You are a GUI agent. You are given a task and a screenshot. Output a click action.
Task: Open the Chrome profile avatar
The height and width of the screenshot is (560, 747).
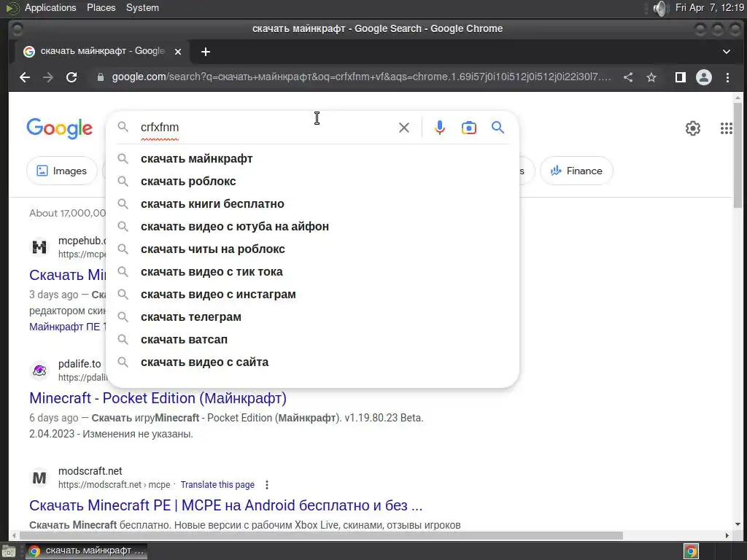coord(704,77)
